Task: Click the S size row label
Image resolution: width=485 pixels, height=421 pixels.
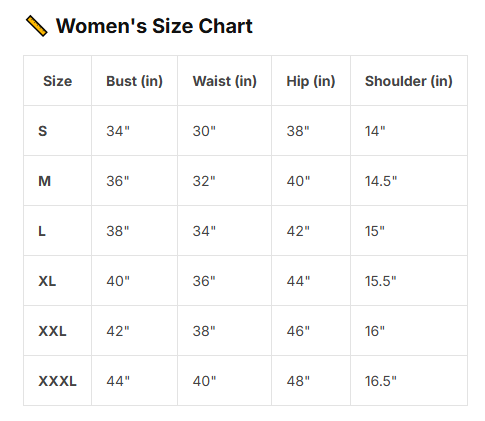Action: click(43, 131)
